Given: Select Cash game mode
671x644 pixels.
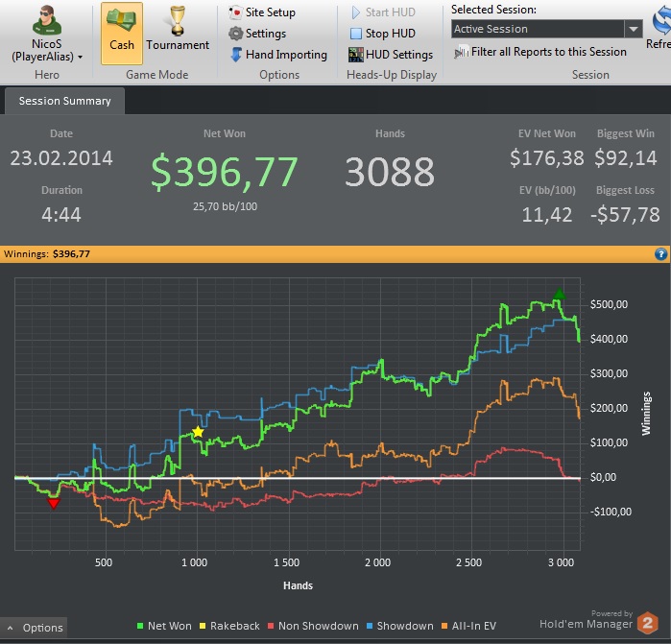Looking at the screenshot, I should (122, 34).
